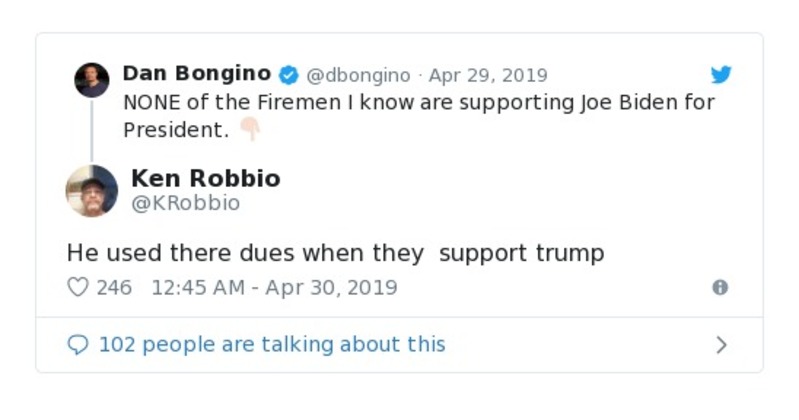Expand the conversation with the right chevron
Screen dimensions: 799x420
click(721, 345)
